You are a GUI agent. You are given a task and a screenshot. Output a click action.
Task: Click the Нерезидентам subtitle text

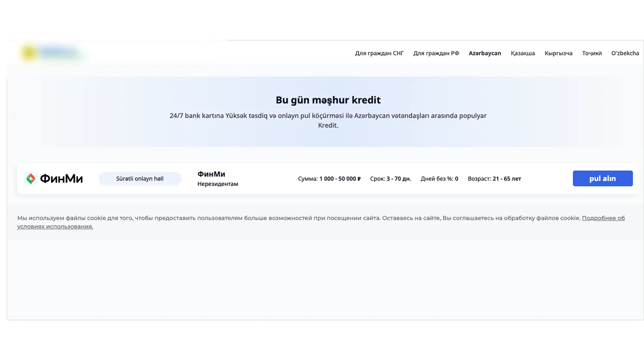tap(218, 184)
